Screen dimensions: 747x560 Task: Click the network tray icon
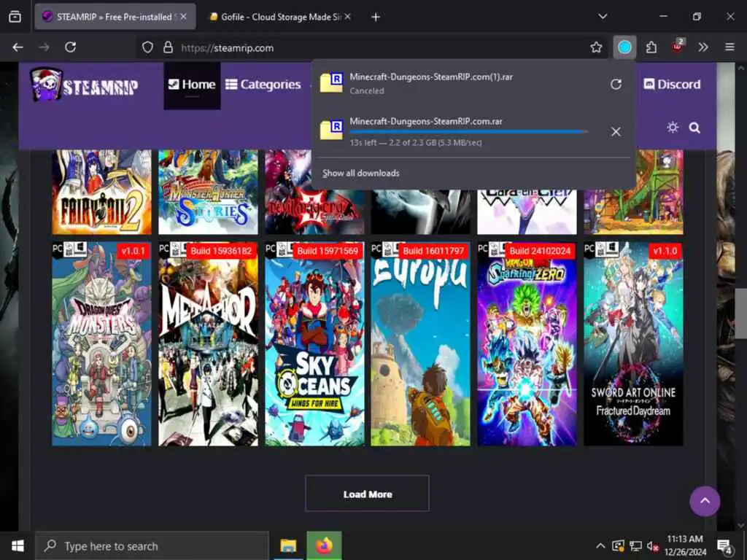[635, 545]
